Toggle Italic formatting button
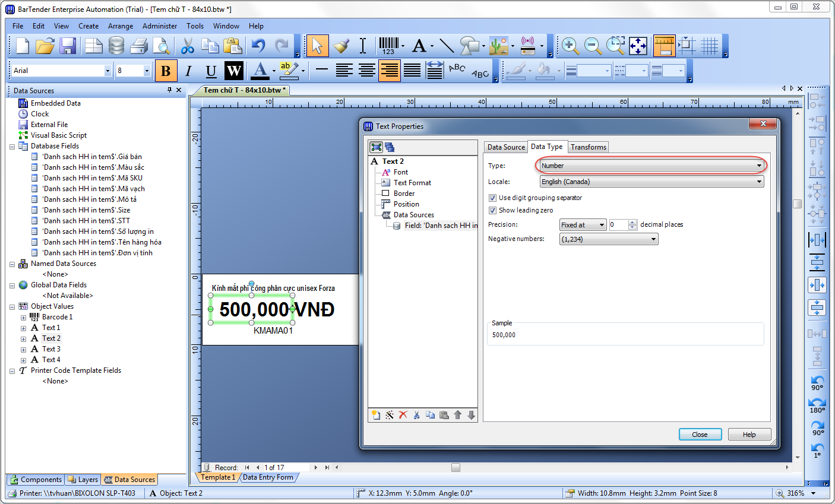This screenshot has width=835, height=504. tap(188, 71)
